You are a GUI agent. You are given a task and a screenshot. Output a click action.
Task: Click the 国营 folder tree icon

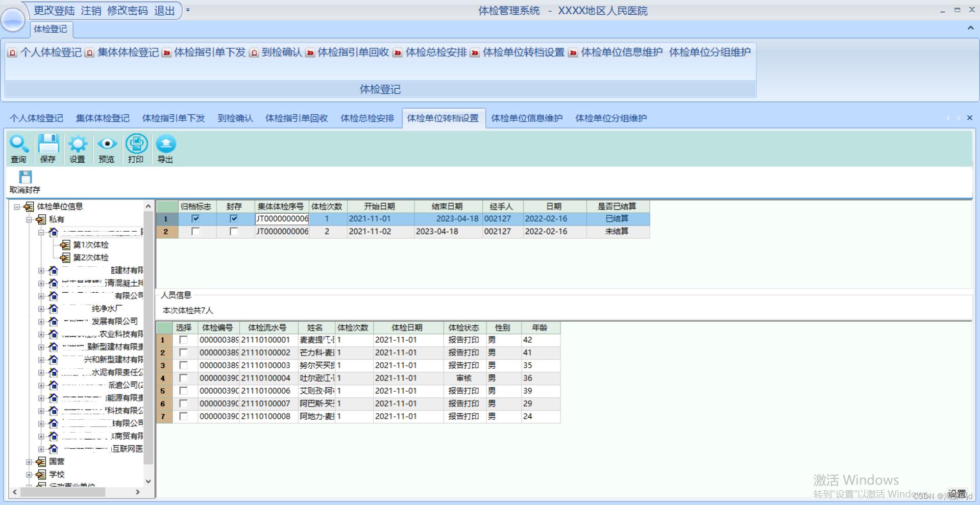pyautogui.click(x=41, y=462)
